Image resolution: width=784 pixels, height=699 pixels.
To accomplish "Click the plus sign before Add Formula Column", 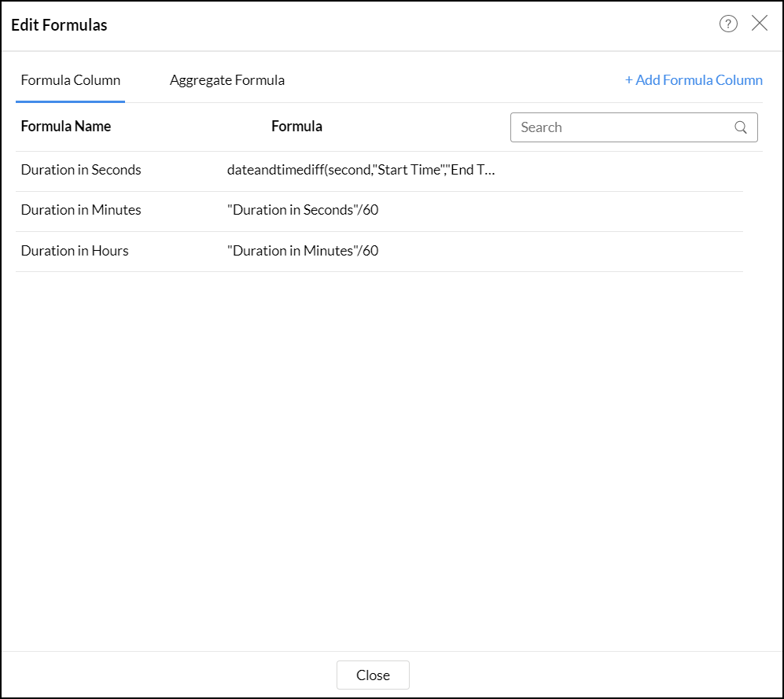I will (629, 80).
